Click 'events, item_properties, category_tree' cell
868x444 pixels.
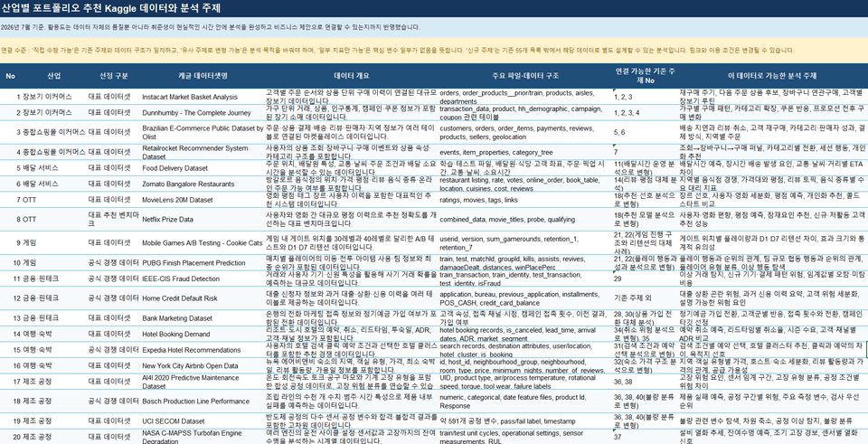[x=496, y=153]
